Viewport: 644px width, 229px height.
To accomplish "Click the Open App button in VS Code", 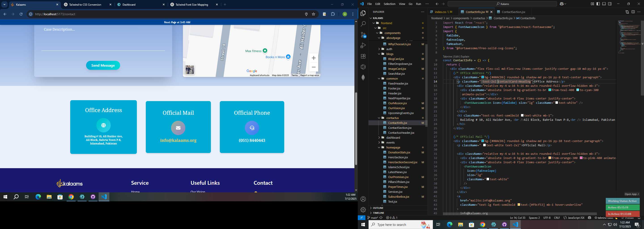I will (631, 194).
